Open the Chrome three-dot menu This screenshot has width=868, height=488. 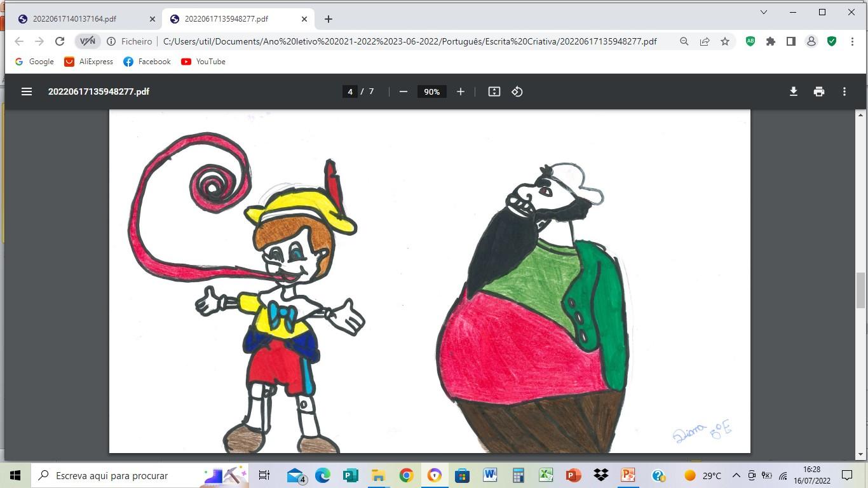click(852, 41)
